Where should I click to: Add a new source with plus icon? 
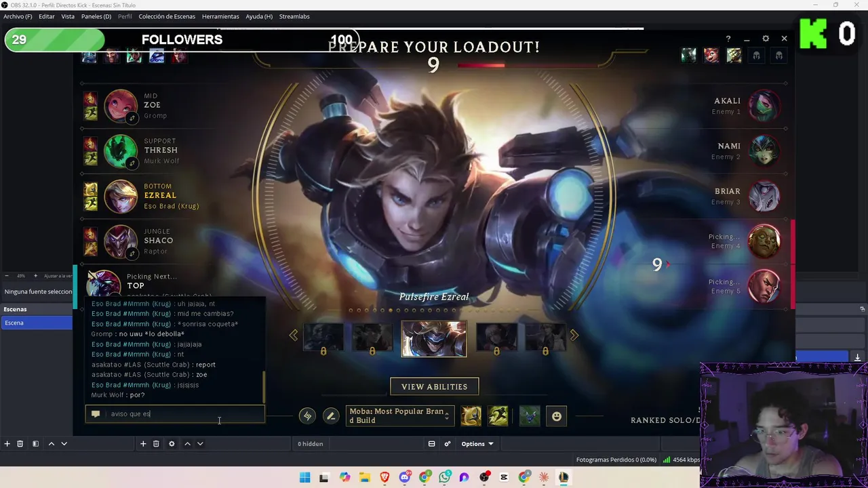(143, 444)
